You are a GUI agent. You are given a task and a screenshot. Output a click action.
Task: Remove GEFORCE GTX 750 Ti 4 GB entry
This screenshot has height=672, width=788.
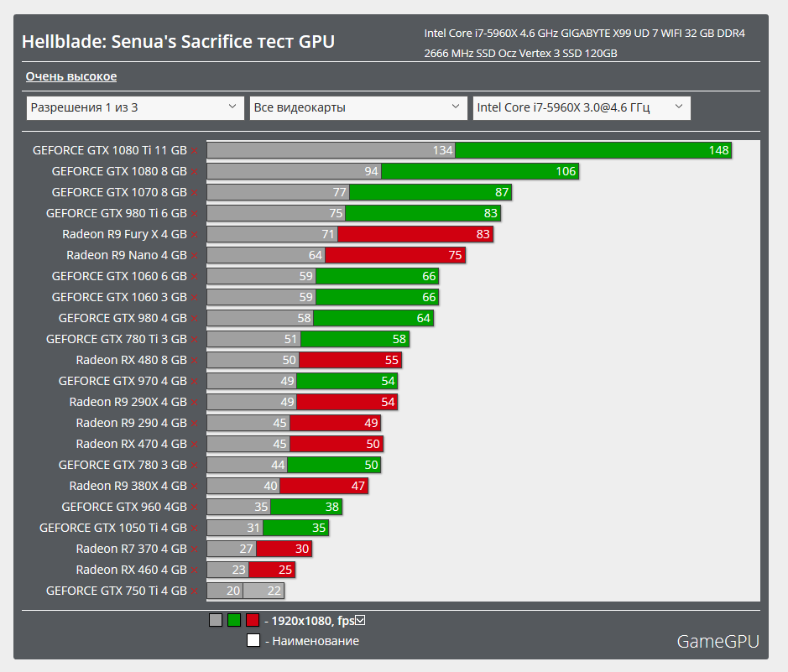pos(195,591)
